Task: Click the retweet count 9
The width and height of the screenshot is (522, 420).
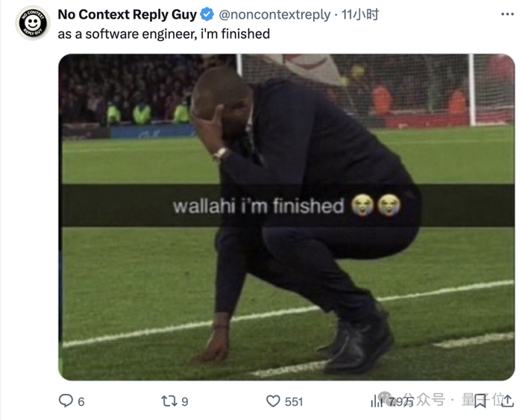Action: pos(185,401)
